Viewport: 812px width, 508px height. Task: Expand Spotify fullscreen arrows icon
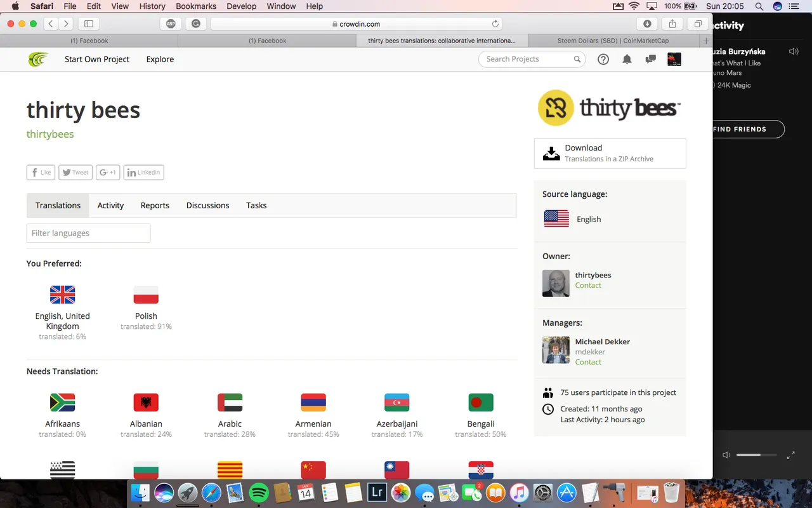(x=791, y=455)
